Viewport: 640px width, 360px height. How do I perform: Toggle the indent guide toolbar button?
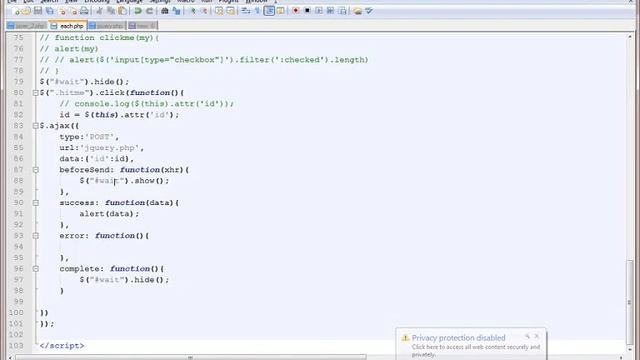click(x=269, y=11)
